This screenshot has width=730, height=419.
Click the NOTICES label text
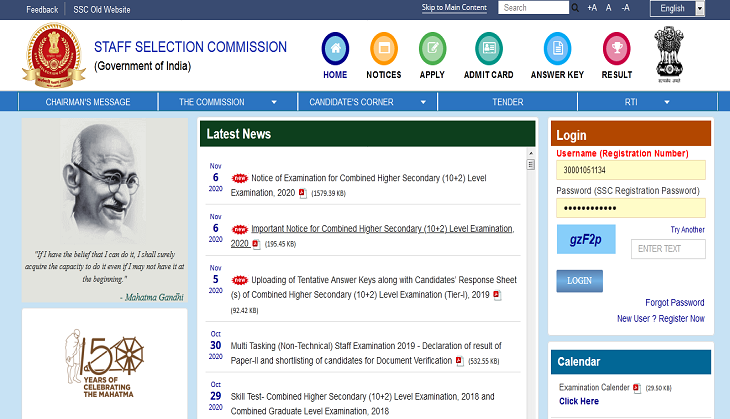click(x=384, y=74)
